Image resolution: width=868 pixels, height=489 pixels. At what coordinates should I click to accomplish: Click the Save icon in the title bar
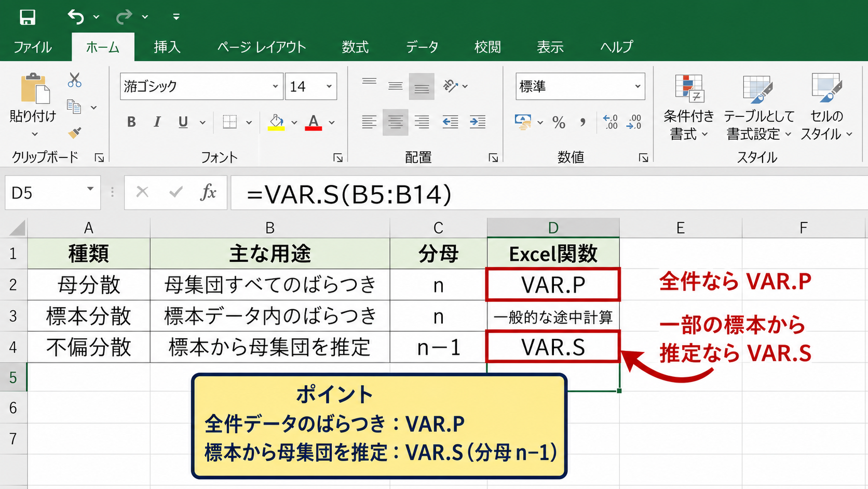[x=28, y=17]
